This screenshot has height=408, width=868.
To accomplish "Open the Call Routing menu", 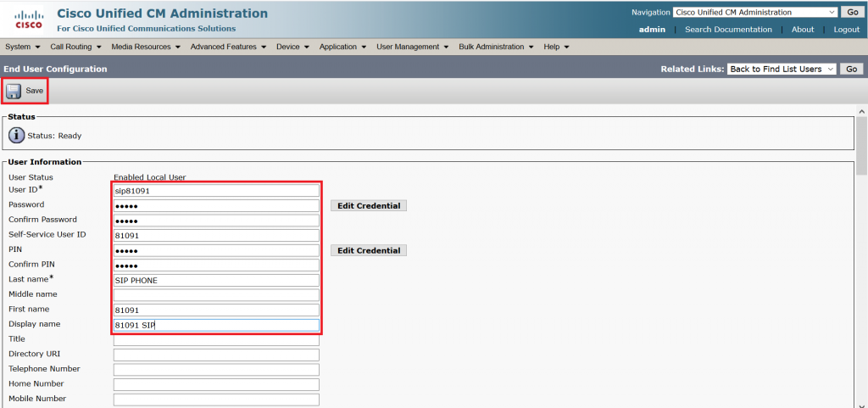I will pyautogui.click(x=74, y=47).
